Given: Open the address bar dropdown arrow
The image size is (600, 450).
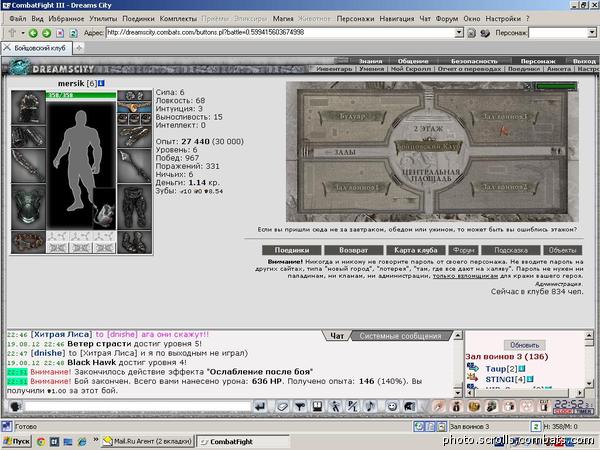Looking at the screenshot, I should (459, 33).
